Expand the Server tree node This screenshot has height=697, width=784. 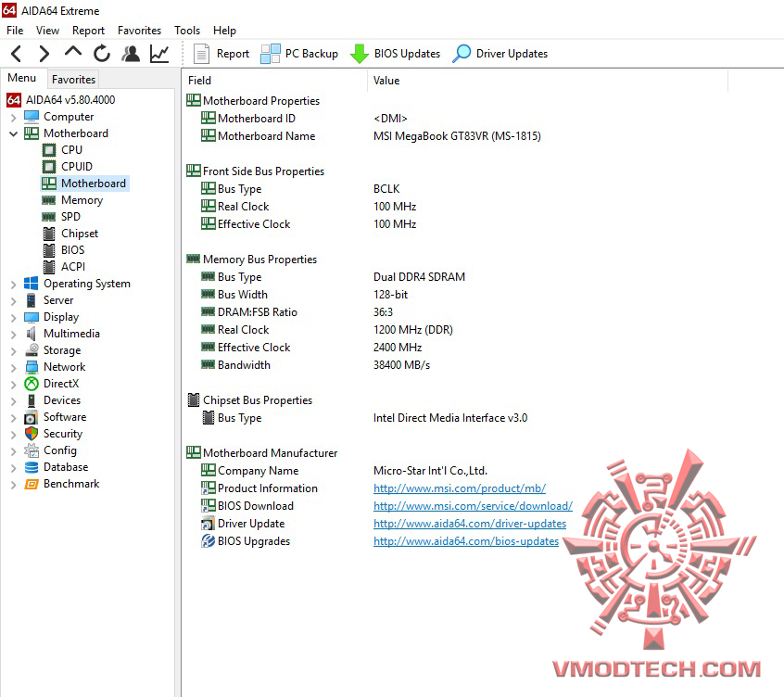[14, 301]
